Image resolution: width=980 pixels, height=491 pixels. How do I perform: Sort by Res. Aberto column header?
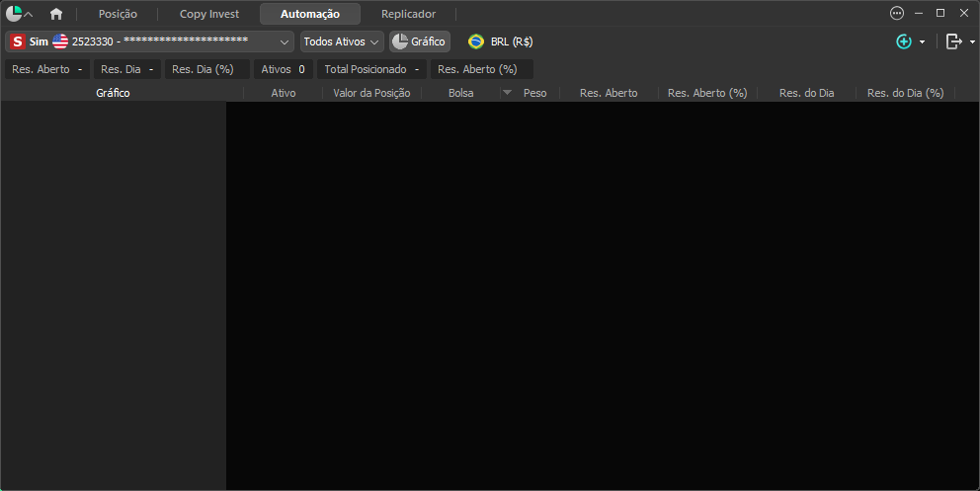pos(609,93)
